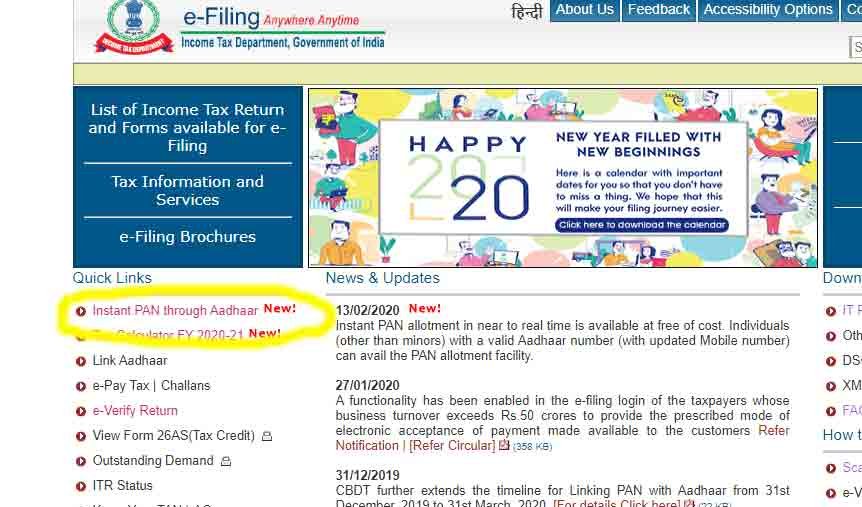Open [Refer Circular] link in news
This screenshot has width=862, height=507.
click(452, 445)
